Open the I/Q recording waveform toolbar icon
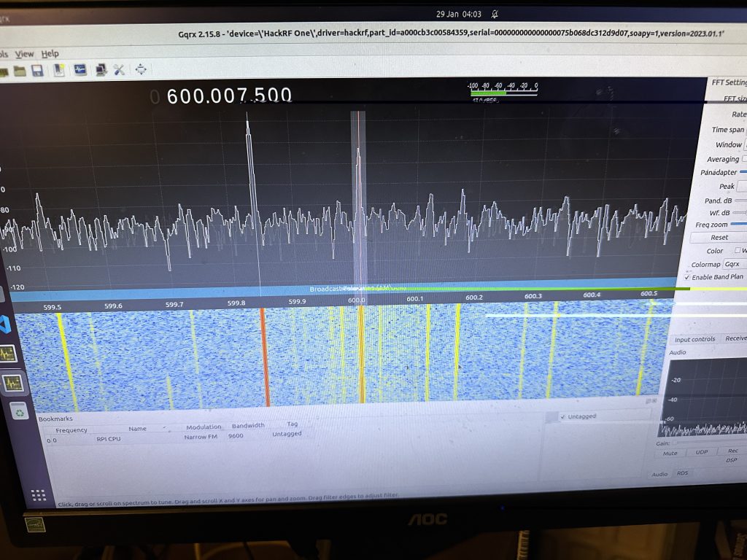 pyautogui.click(x=80, y=70)
